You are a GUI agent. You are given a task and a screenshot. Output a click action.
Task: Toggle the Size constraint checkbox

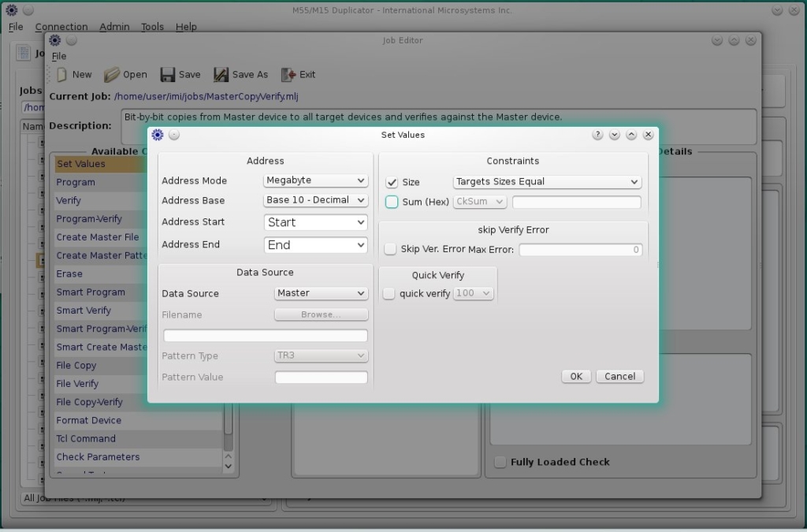[x=392, y=182]
